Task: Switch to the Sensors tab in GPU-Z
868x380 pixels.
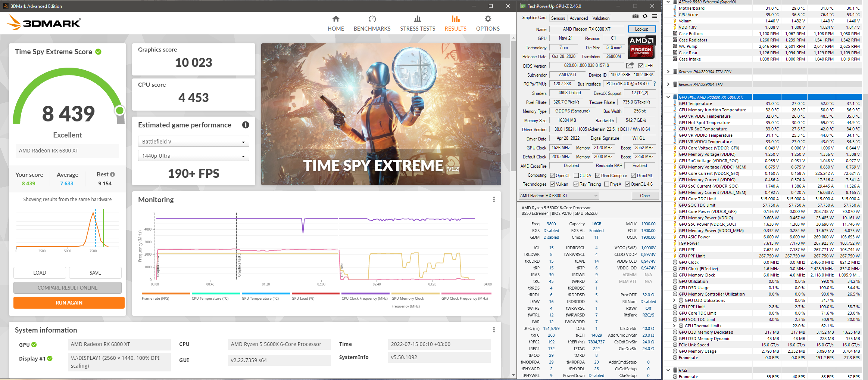Action: tap(558, 18)
